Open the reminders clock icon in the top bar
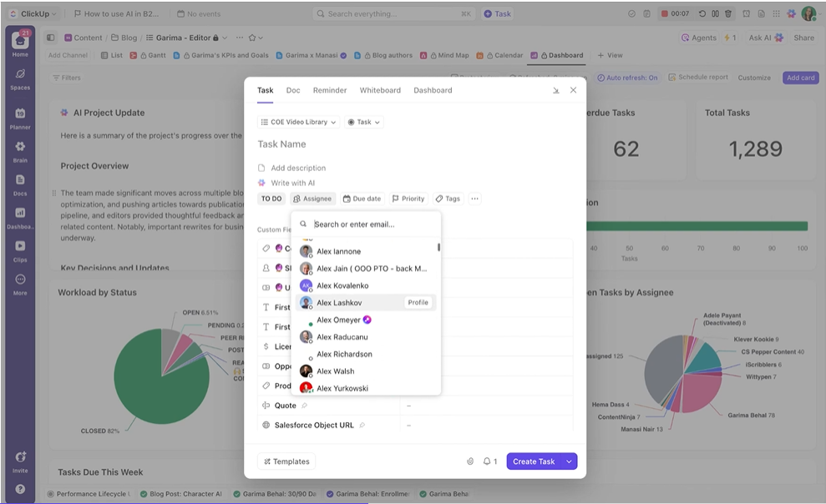Screen dimensions: 826x504 coord(746,13)
